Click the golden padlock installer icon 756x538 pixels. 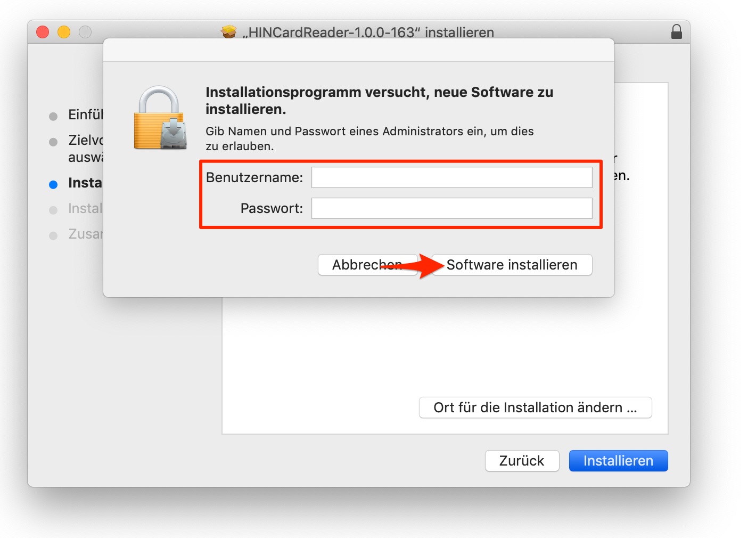(160, 118)
